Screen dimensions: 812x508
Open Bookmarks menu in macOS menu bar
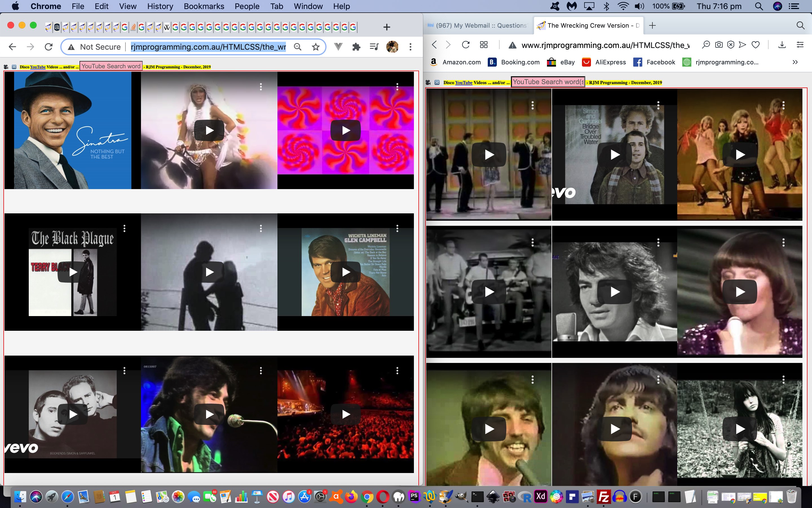click(x=204, y=6)
